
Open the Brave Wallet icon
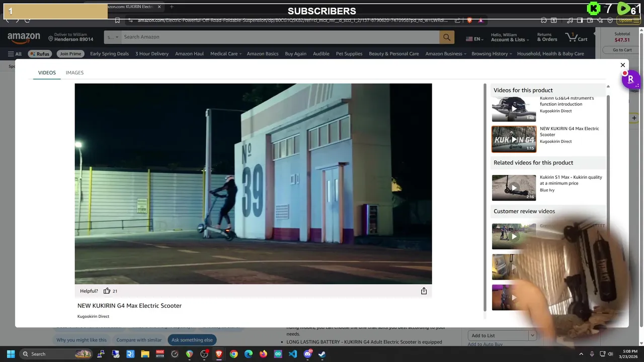(591, 20)
